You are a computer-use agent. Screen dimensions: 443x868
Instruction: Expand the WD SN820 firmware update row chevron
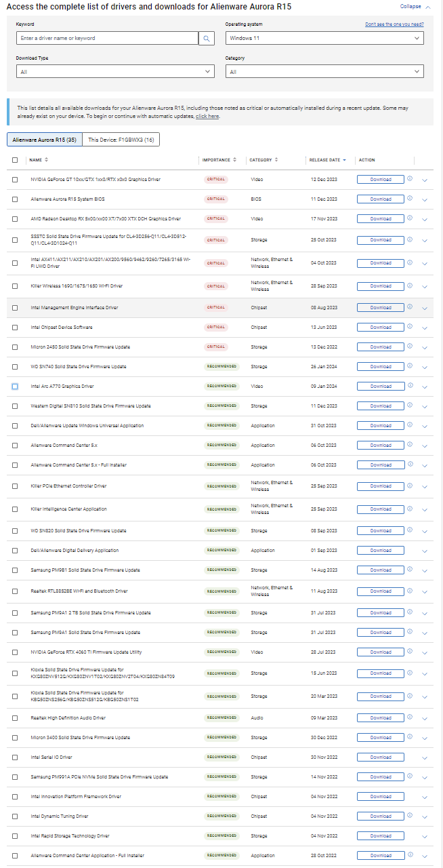click(x=425, y=531)
